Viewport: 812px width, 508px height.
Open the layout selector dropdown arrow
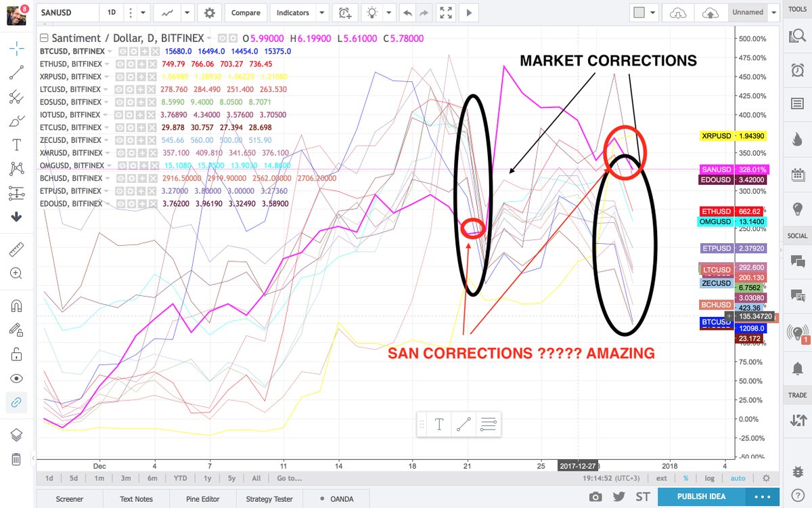pos(653,13)
